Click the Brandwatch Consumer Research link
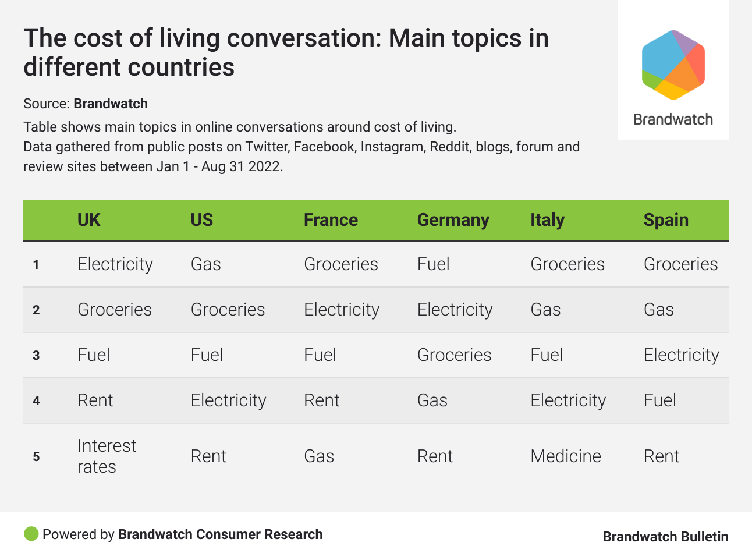Viewport: 752px width, 560px height. tap(220, 534)
